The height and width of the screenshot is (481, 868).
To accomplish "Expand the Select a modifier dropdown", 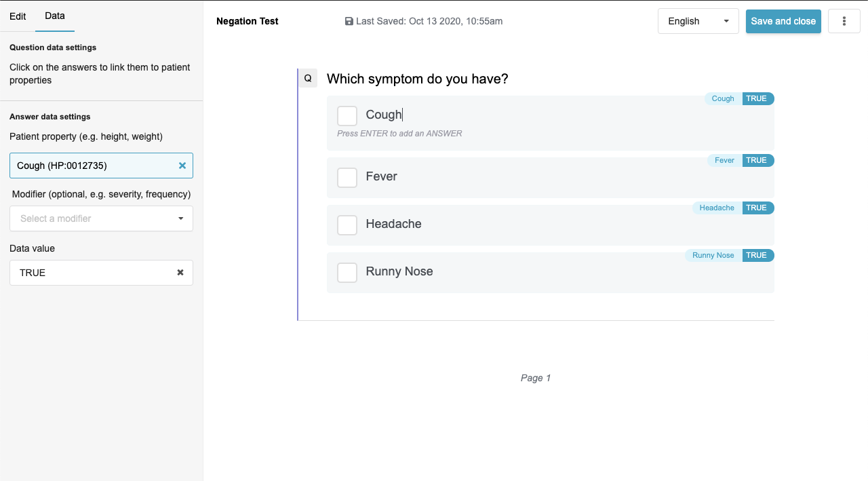I will coord(101,218).
